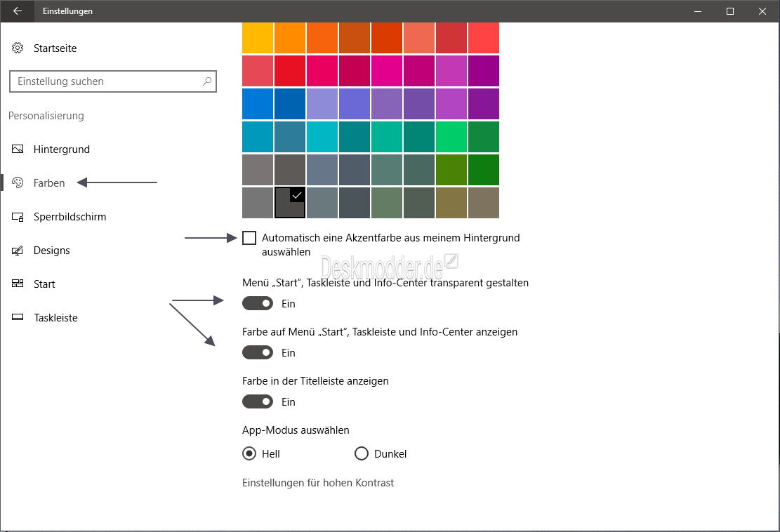Select the olive-brown swatch in bottom row
Screen dimensions: 780x532
coord(451,203)
